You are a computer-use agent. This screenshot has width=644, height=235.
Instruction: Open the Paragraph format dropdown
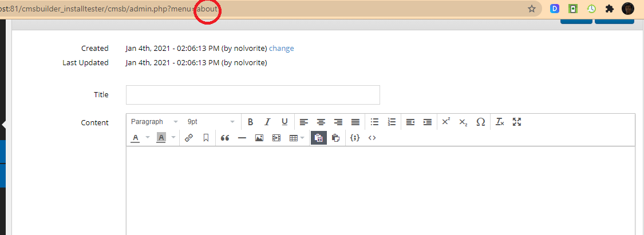point(154,122)
